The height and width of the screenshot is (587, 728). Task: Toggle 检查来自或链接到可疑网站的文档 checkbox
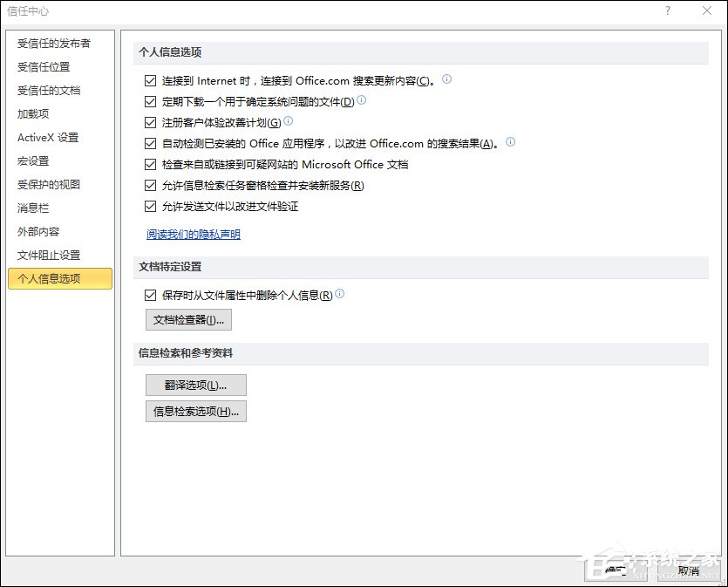[152, 164]
